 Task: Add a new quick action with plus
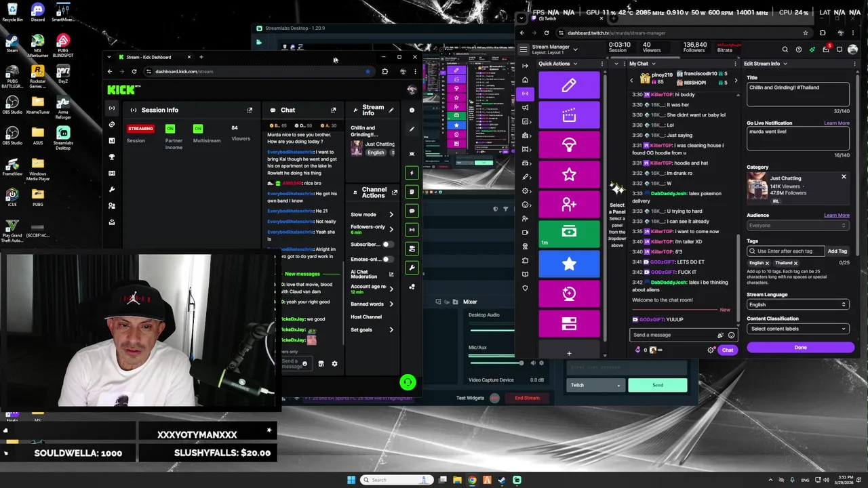[x=569, y=353]
